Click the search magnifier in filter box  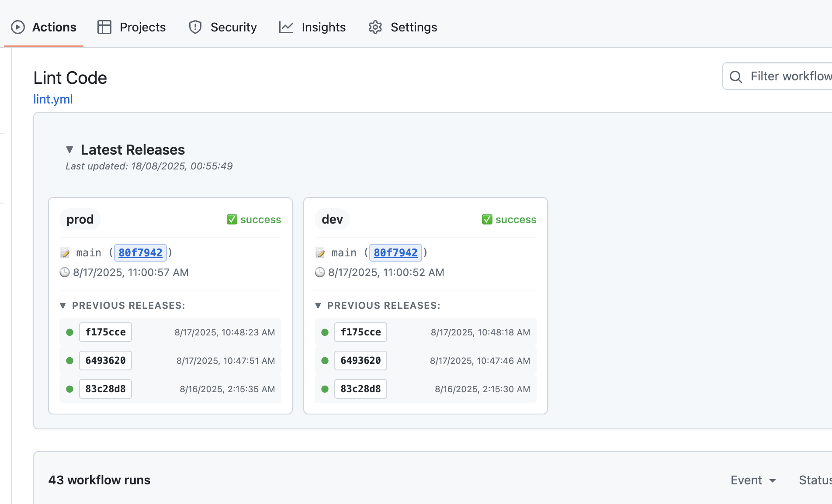tap(735, 76)
